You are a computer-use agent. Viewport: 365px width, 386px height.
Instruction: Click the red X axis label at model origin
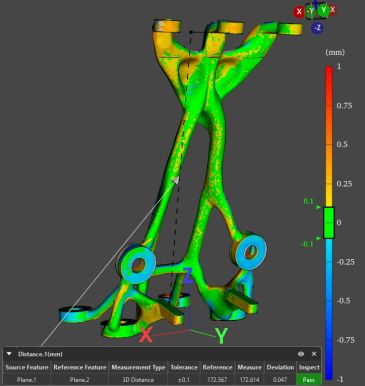pos(146,335)
